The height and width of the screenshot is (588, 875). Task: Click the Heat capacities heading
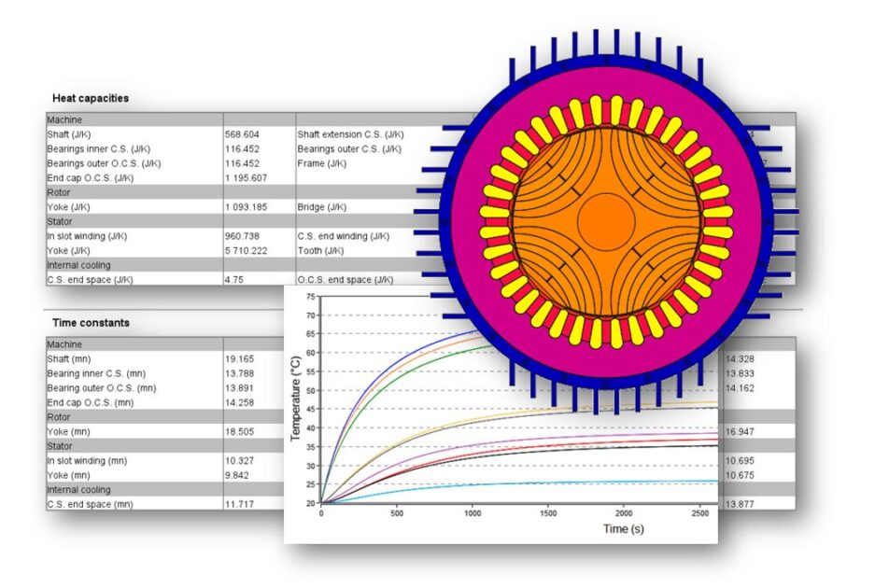[x=91, y=98]
